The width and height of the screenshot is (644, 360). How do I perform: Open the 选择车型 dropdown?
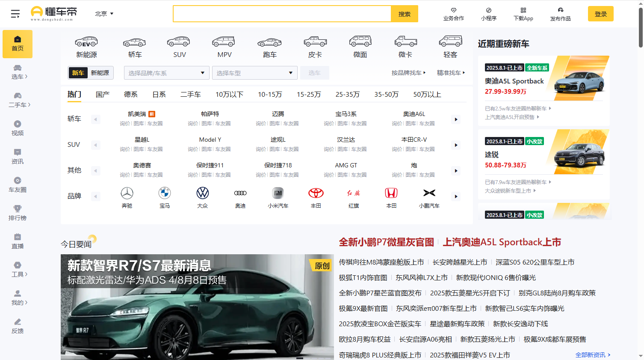(x=255, y=73)
